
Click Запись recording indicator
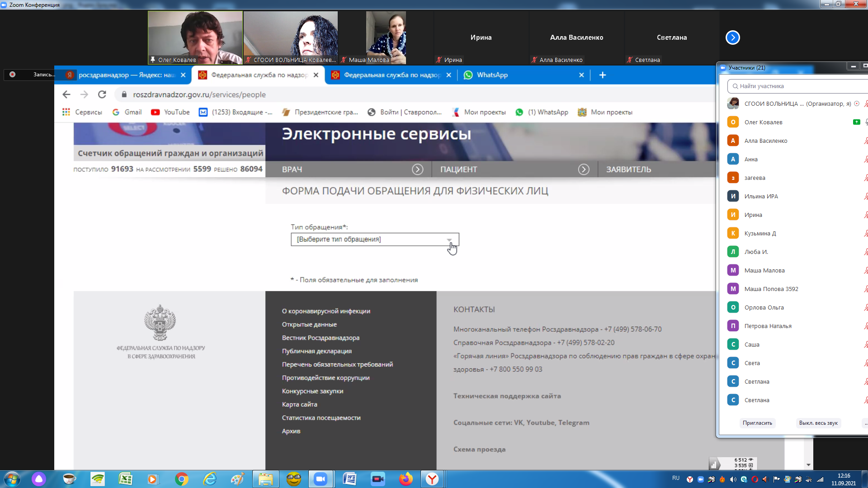[x=30, y=75]
